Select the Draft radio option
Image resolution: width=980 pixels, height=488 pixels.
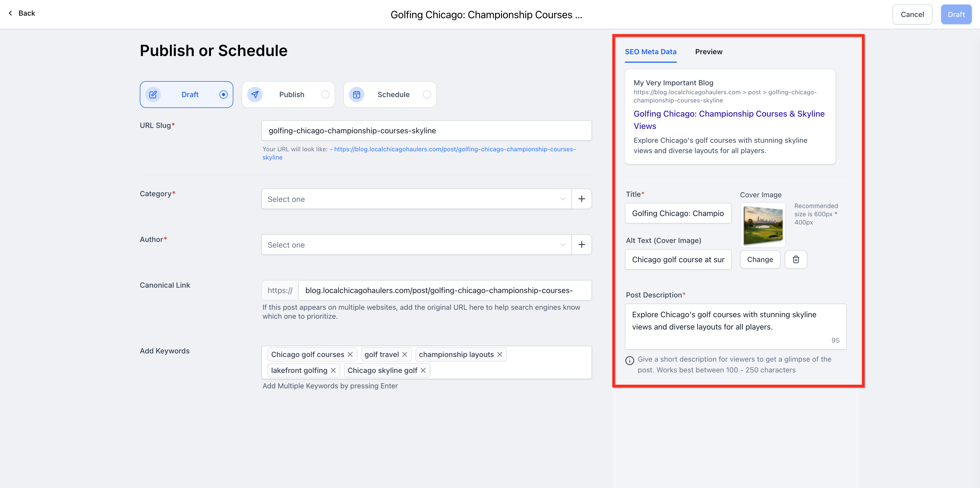[x=223, y=94]
